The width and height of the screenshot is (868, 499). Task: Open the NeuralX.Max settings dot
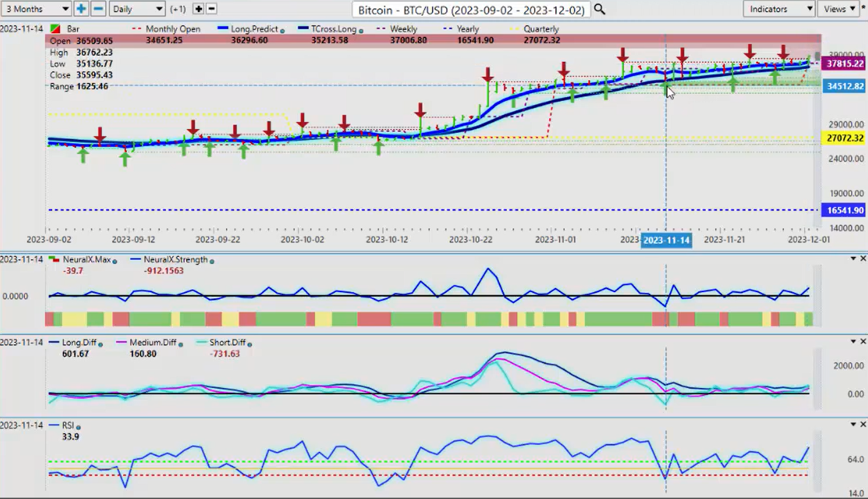(115, 261)
